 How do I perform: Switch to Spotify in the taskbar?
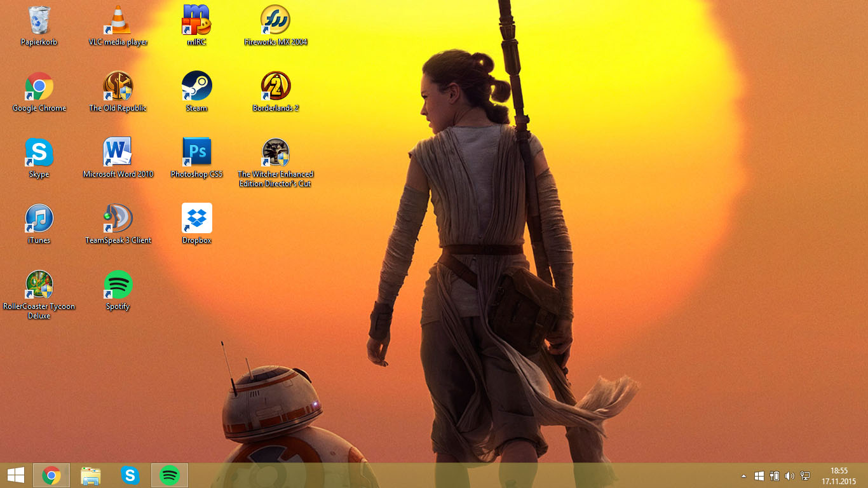point(170,475)
